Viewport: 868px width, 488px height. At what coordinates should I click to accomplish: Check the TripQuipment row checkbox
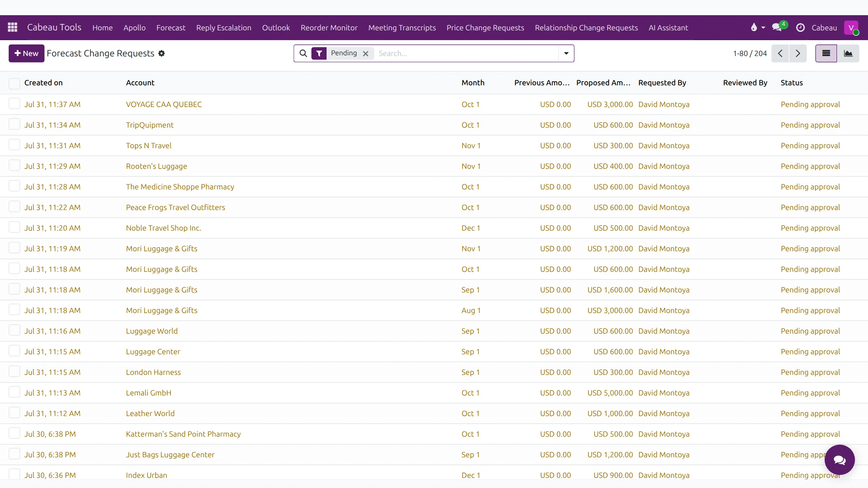(x=14, y=124)
